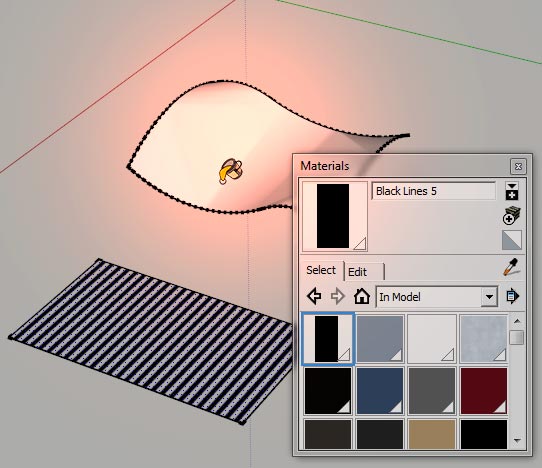Viewport: 542px width, 468px height.
Task: Select the Black Lines 5 thumbnail in list
Action: click(x=328, y=339)
